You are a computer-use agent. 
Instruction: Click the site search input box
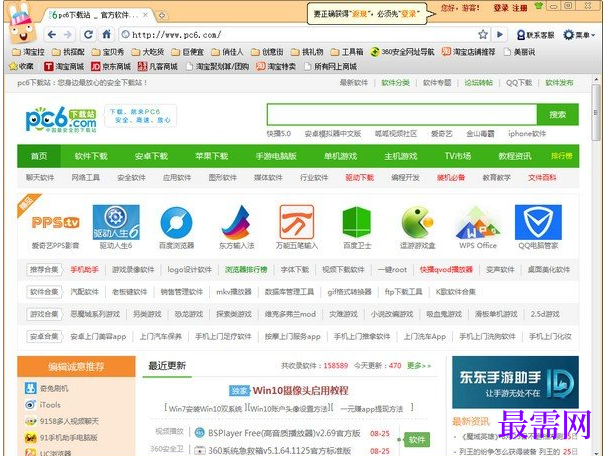click(402, 114)
